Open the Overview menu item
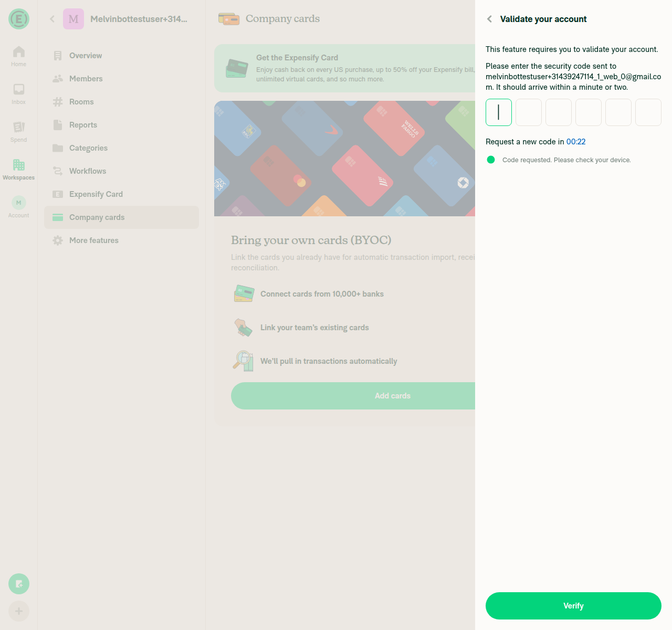The height and width of the screenshot is (630, 672). [x=121, y=56]
